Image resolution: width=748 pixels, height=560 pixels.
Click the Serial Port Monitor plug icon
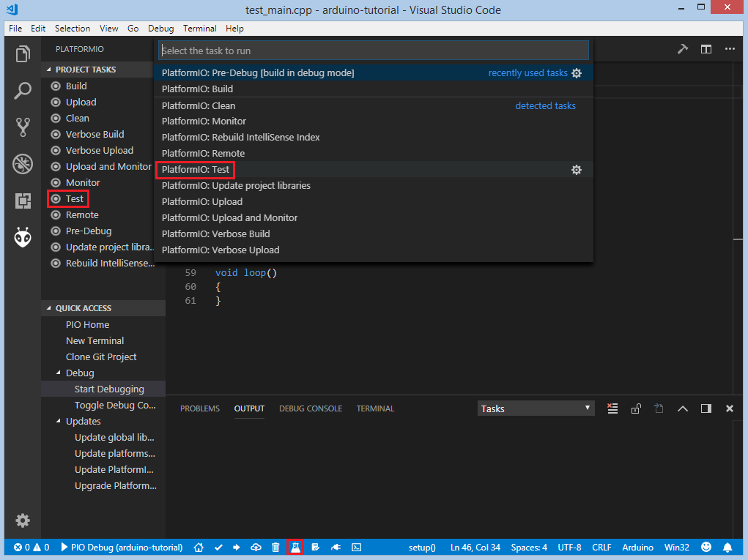point(336,547)
